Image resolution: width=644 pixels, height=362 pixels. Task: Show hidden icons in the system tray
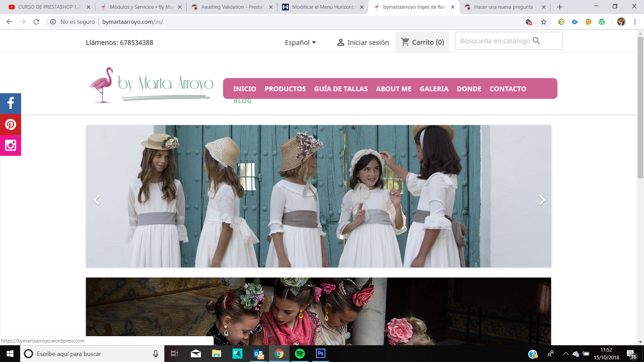566,354
